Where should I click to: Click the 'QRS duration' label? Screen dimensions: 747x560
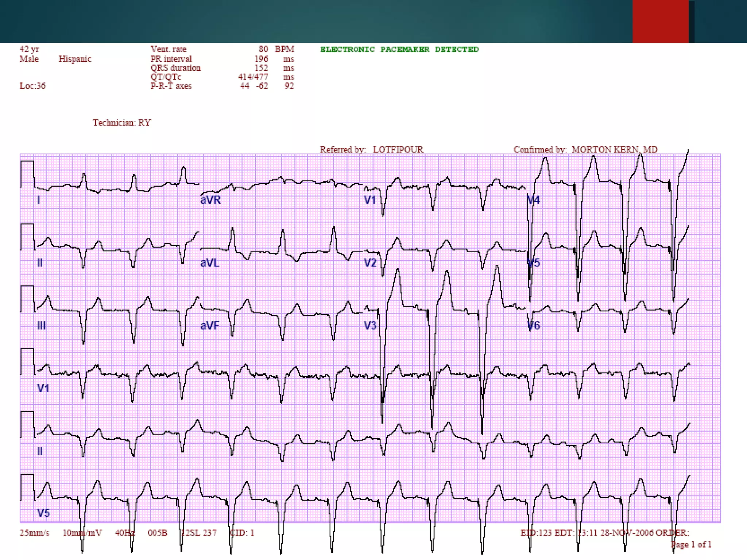click(x=175, y=68)
